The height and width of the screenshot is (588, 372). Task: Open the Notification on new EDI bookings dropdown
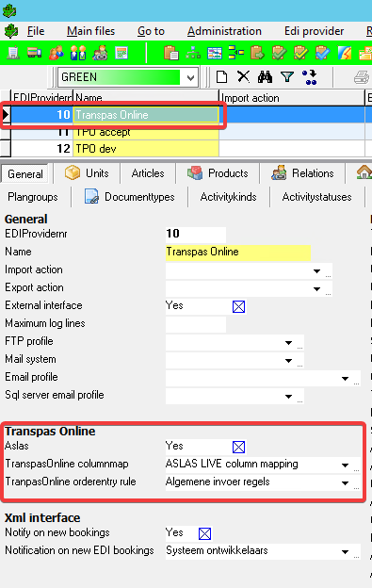click(x=345, y=551)
